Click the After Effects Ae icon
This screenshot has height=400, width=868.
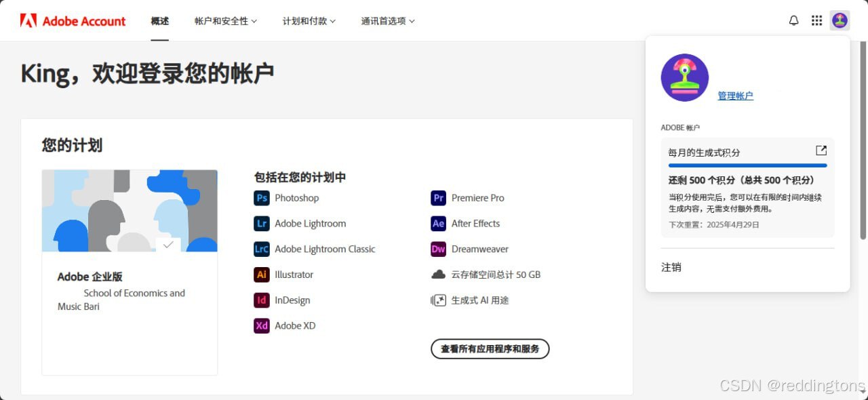coord(439,224)
